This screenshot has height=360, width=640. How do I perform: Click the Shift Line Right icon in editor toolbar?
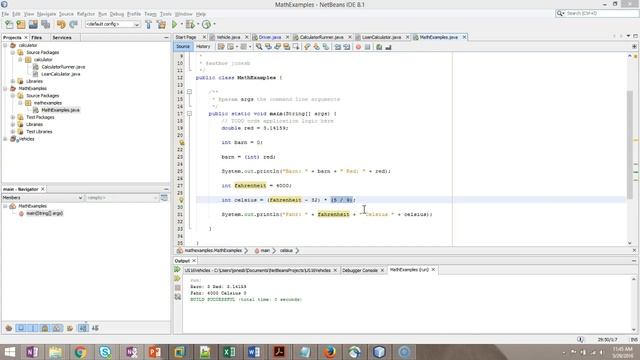click(x=347, y=47)
